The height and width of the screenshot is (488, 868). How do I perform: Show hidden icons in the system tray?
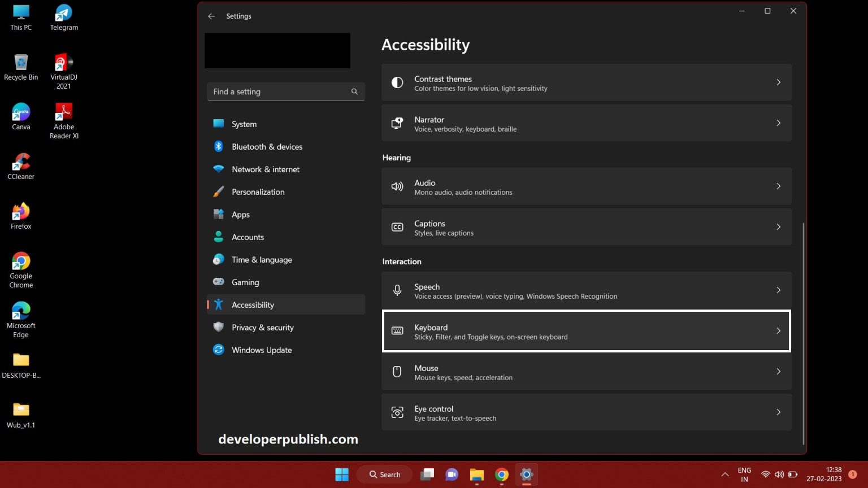(724, 474)
